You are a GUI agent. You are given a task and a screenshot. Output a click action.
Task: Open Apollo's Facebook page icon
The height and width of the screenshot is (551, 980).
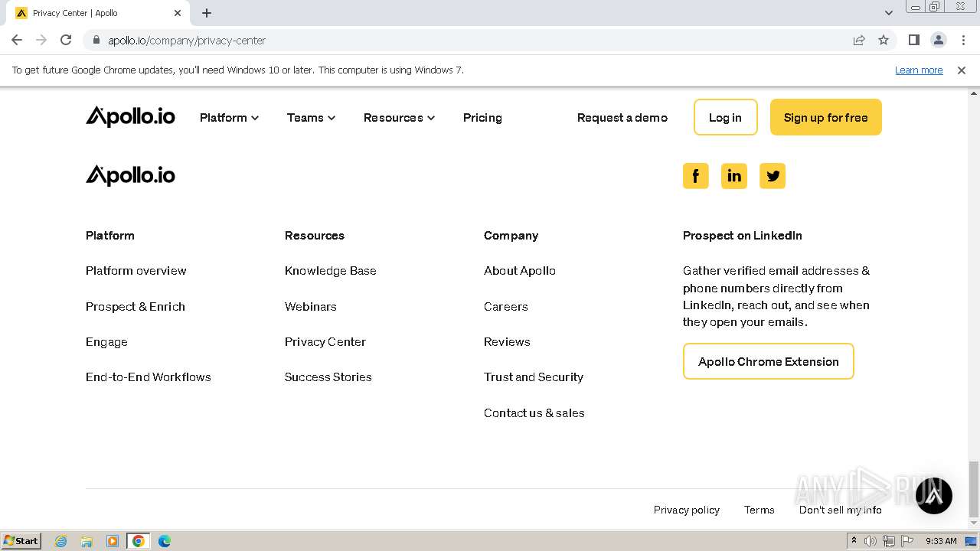pos(695,176)
